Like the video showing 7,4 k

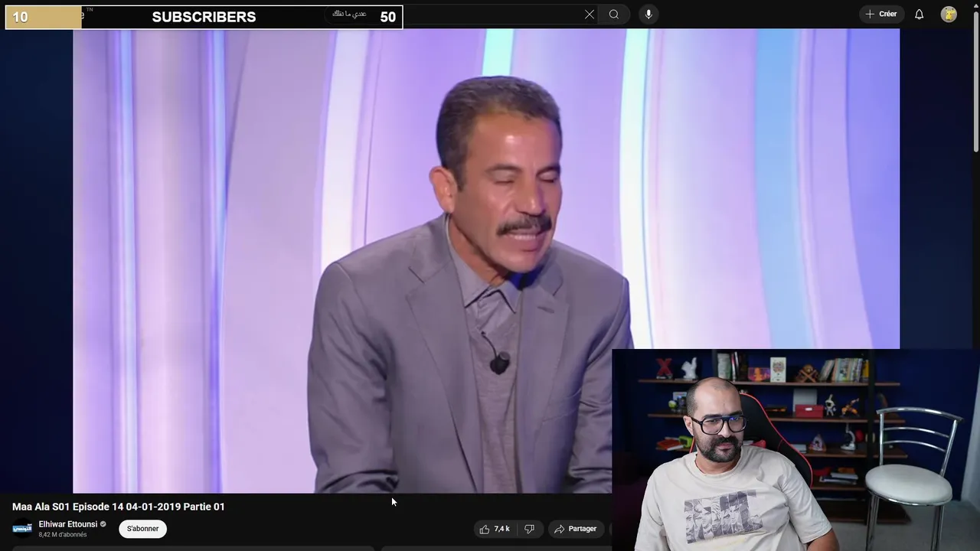coord(495,529)
